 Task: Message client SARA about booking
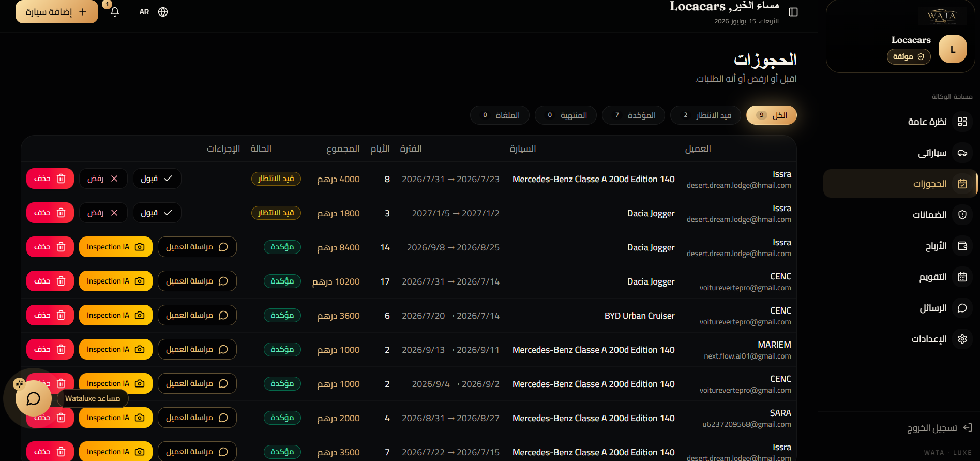[x=197, y=418]
